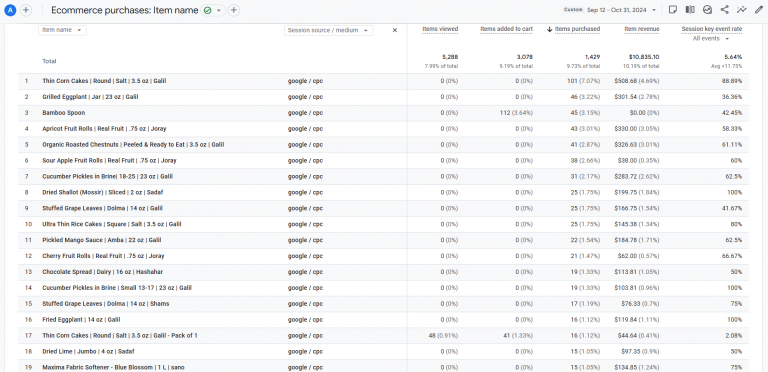
Task: Open the annotations note icon
Action: 673,10
